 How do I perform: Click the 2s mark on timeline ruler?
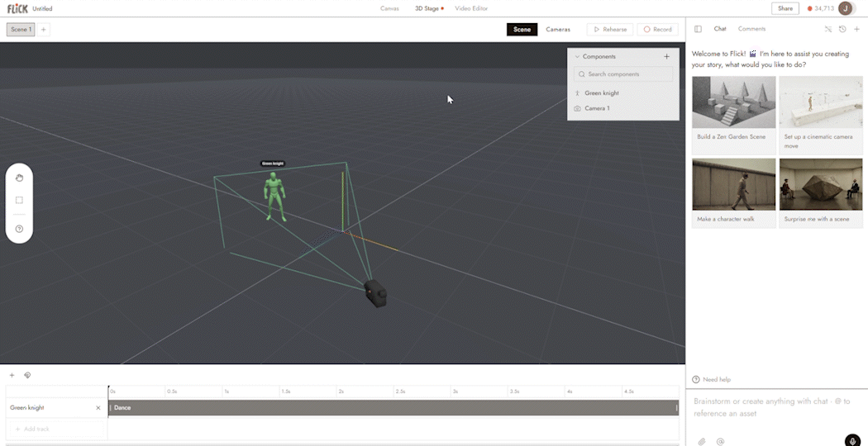point(341,391)
